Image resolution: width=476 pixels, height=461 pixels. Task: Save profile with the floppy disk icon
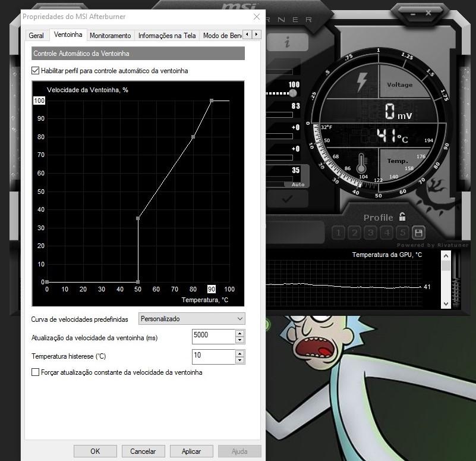[x=418, y=233]
